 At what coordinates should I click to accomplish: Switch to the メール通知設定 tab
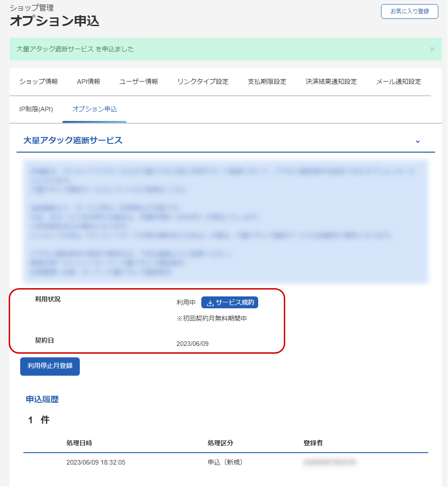[x=398, y=82]
